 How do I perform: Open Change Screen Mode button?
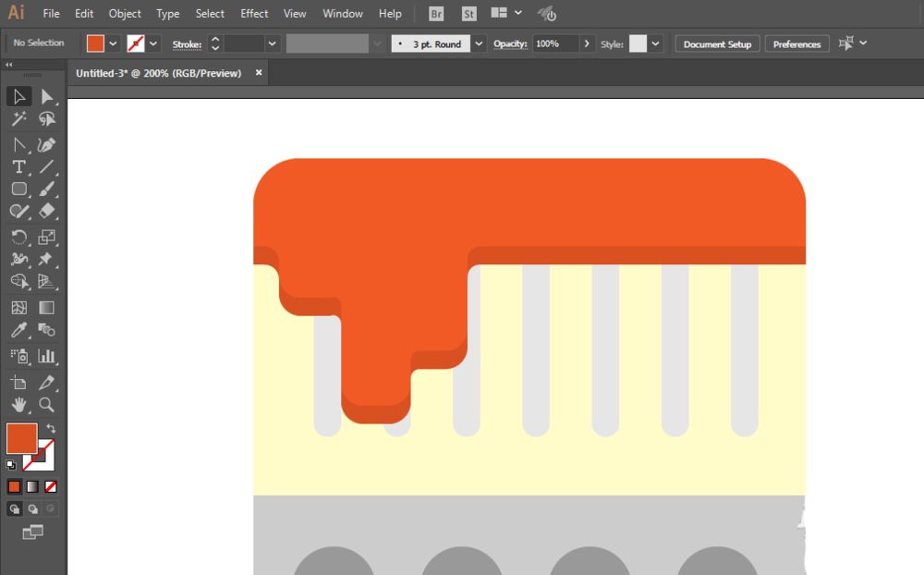click(33, 532)
